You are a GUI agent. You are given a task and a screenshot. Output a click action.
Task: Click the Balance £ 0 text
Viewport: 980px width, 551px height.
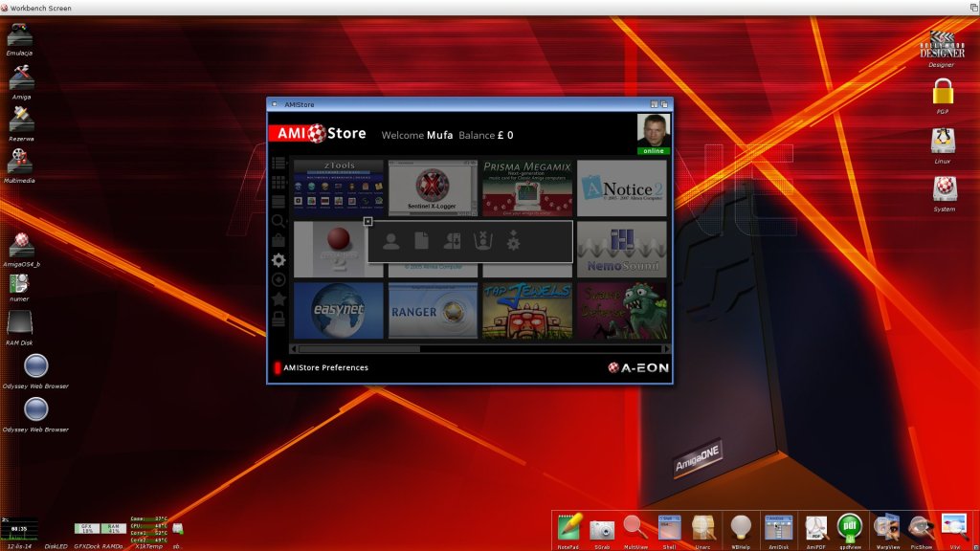[485, 135]
